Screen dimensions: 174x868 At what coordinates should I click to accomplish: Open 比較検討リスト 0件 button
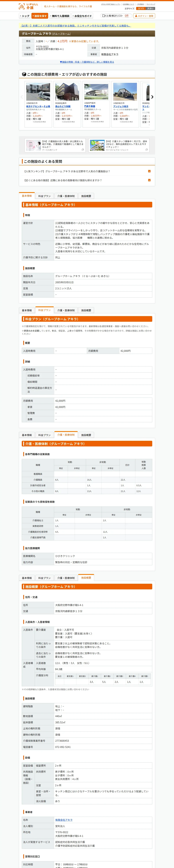coord(116,16)
